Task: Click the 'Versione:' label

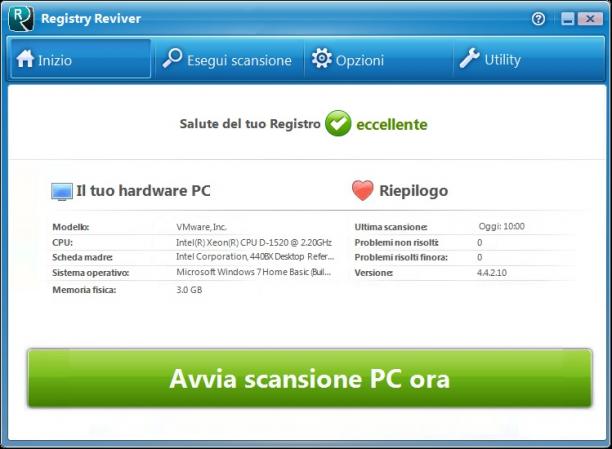Action: pyautogui.click(x=374, y=273)
